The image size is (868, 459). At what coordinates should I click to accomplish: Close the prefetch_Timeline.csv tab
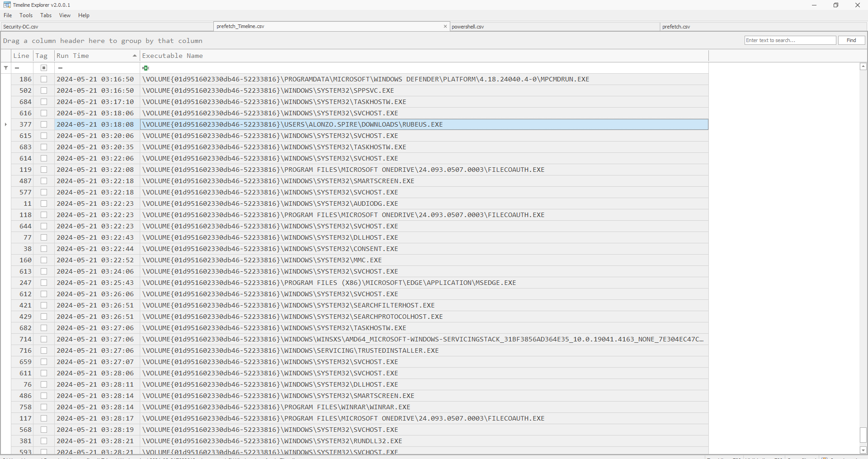coord(445,26)
